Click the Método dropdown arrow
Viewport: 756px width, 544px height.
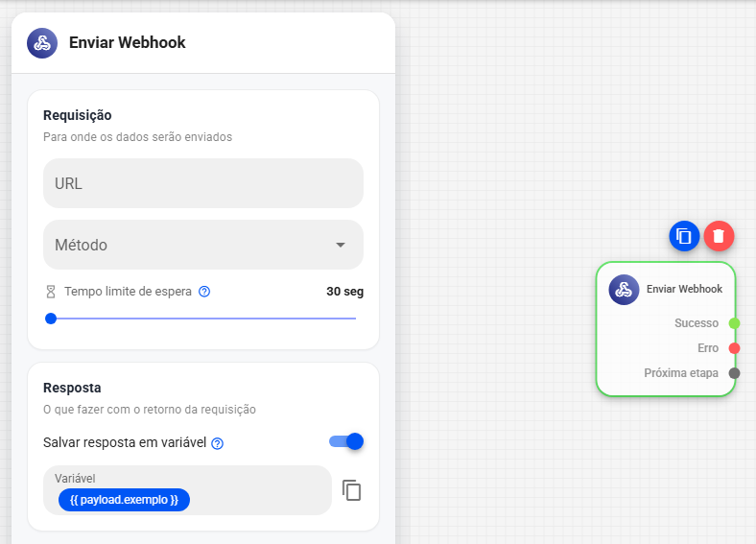click(341, 245)
